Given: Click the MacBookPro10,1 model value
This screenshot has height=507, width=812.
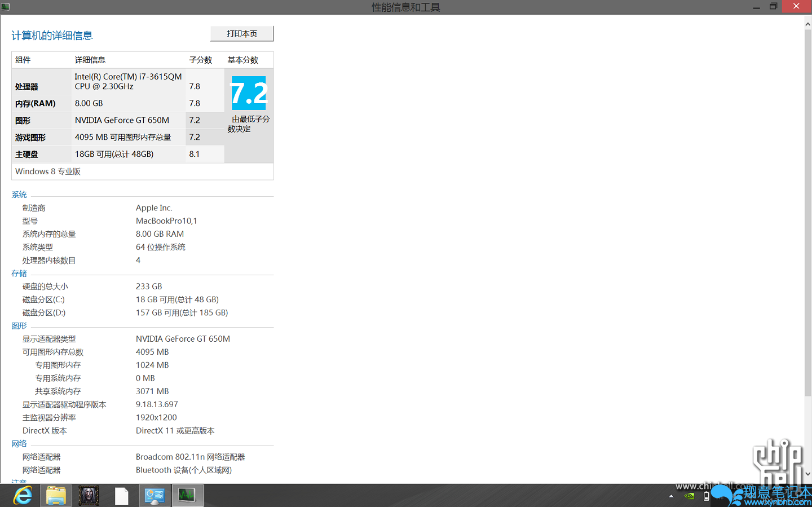Looking at the screenshot, I should point(166,221).
